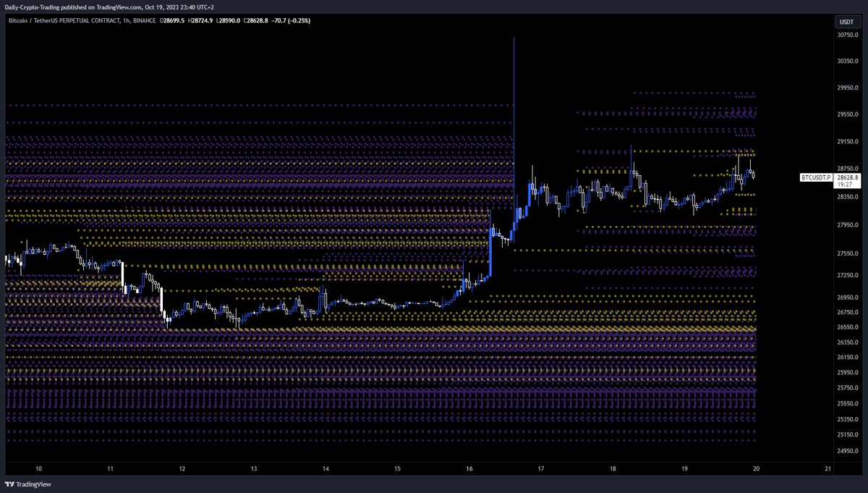Click the tall green spike candle
Screen dimensions: 868x493
tap(514, 109)
